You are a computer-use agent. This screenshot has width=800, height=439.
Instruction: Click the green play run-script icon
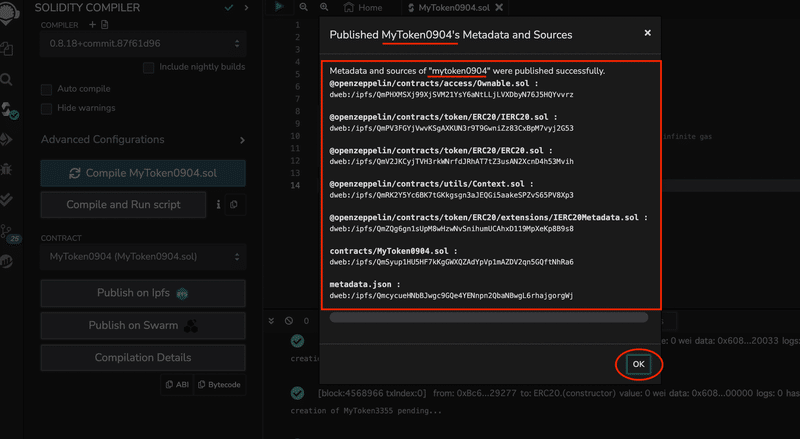[x=279, y=7]
